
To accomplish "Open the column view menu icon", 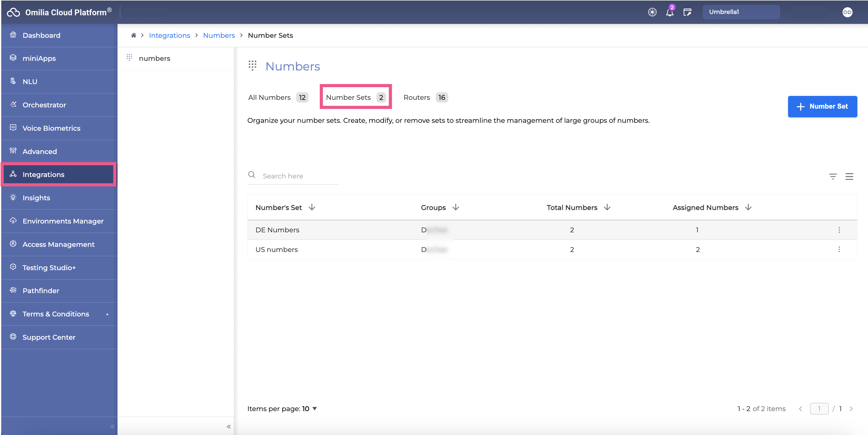I will point(849,176).
